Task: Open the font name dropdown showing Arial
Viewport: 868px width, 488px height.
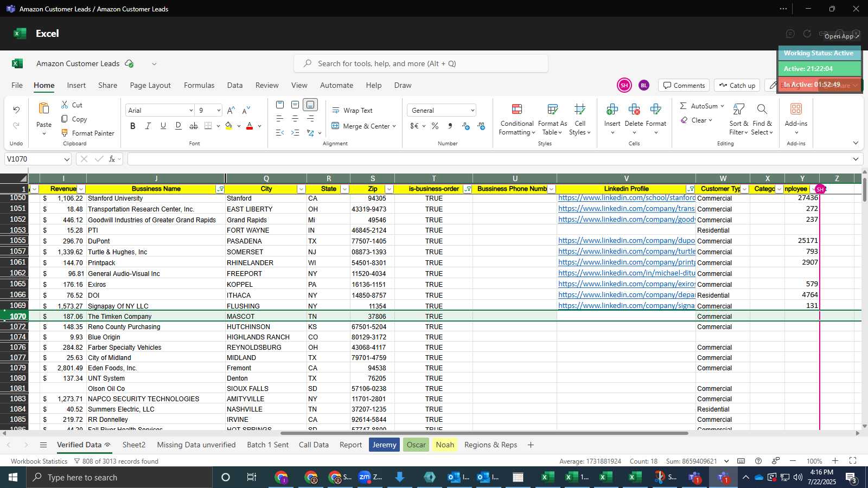Action: 191,111
